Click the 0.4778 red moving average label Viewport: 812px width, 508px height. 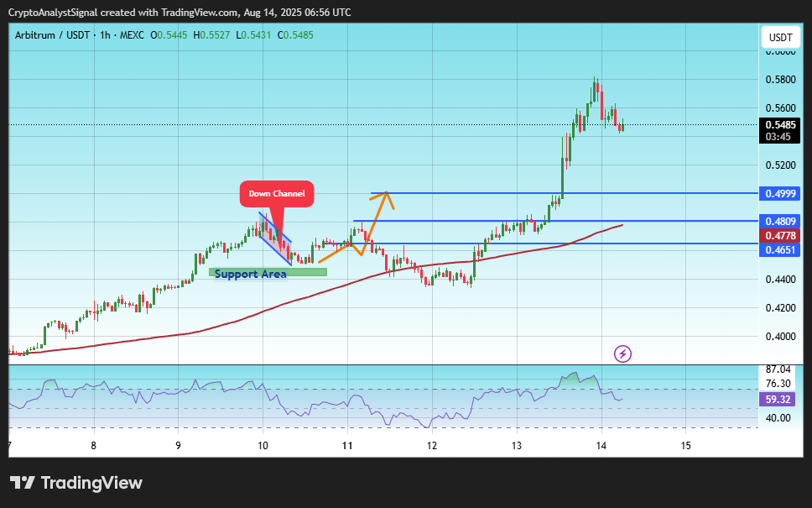pyautogui.click(x=780, y=236)
